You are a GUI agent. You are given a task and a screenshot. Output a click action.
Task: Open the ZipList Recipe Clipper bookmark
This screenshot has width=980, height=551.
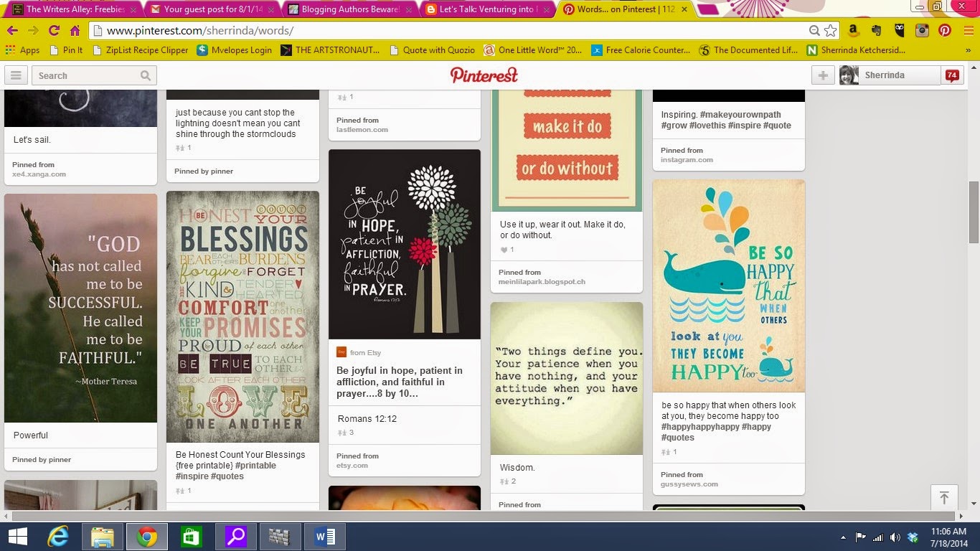point(139,50)
